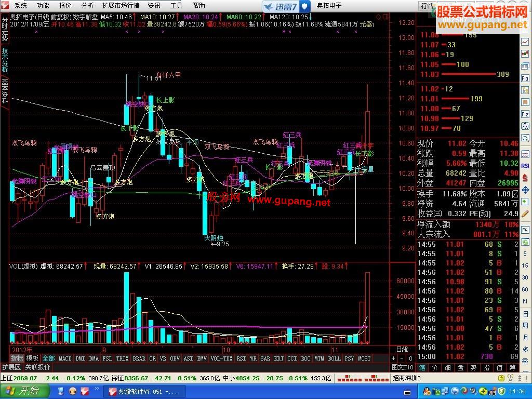Click the keyboard language bar icon

[x=407, y=392]
